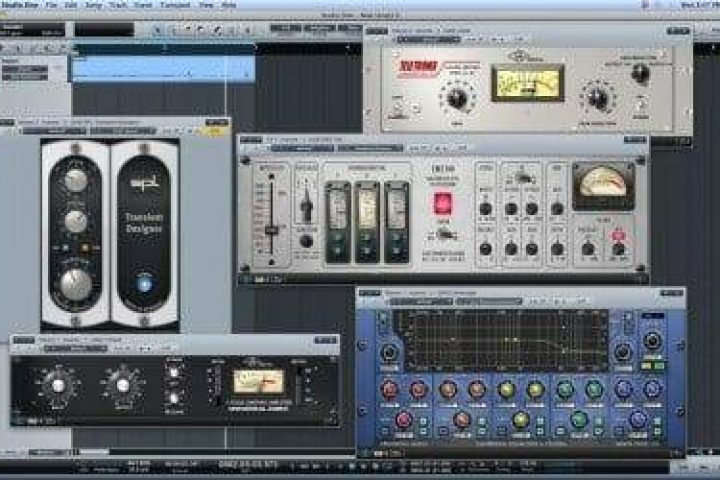Adjust the Cambridge EQ high cut knob

click(622, 352)
